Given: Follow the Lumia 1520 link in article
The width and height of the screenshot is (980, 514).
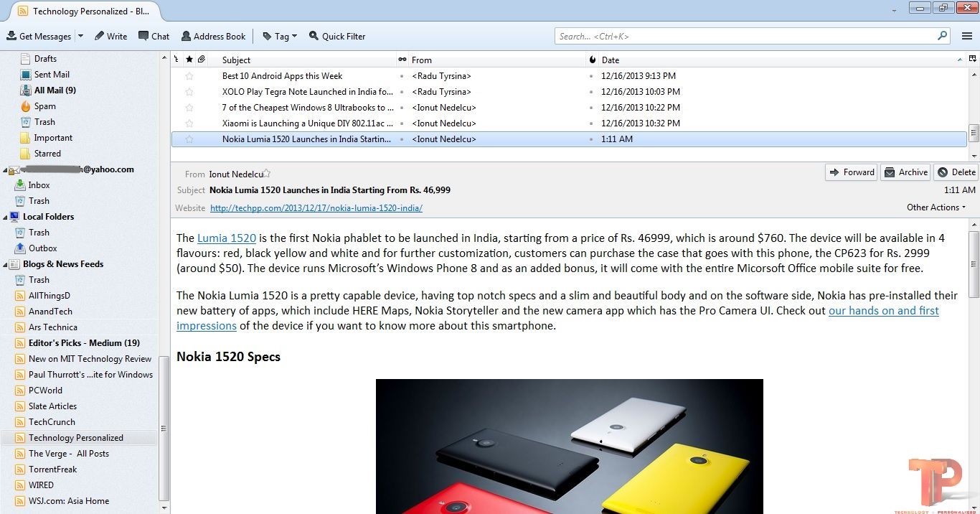Looking at the screenshot, I should click(227, 238).
